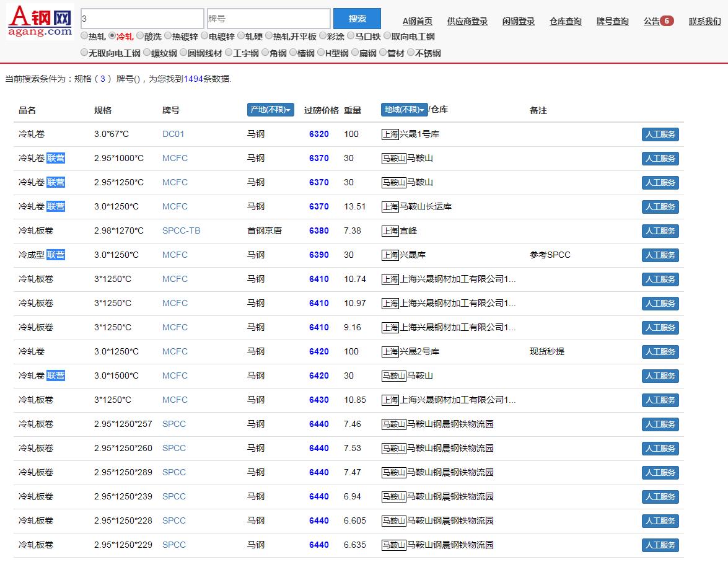Click the 6430 price value
728x562 pixels.
tap(319, 400)
